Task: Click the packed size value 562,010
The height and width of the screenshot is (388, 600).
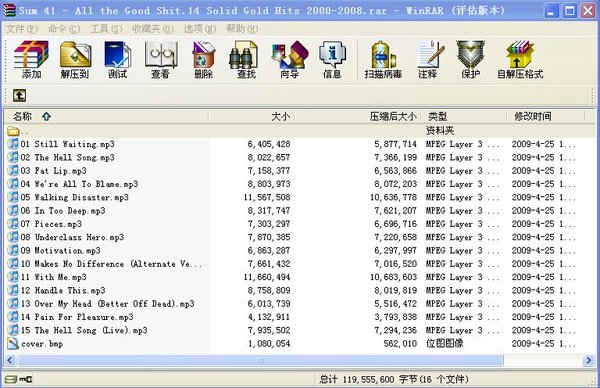Action: pos(400,344)
